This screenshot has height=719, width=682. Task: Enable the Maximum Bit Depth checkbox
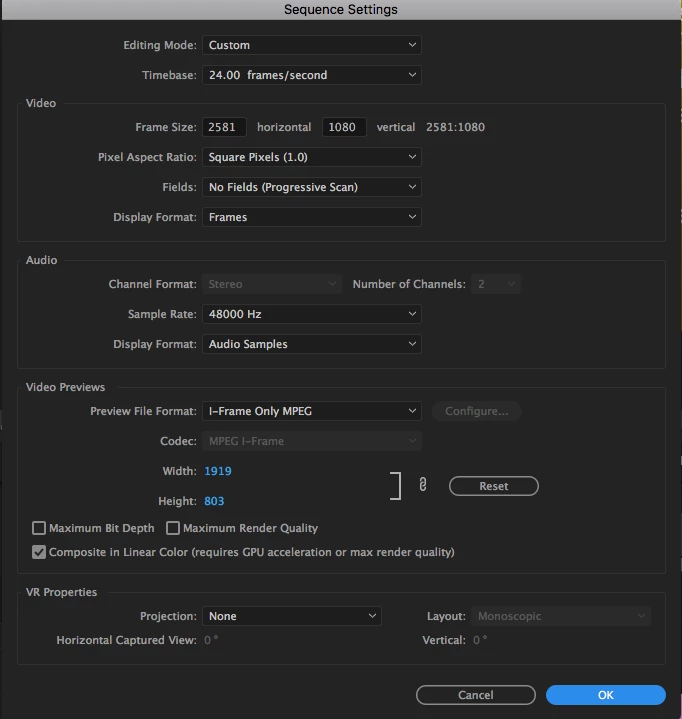tap(39, 528)
